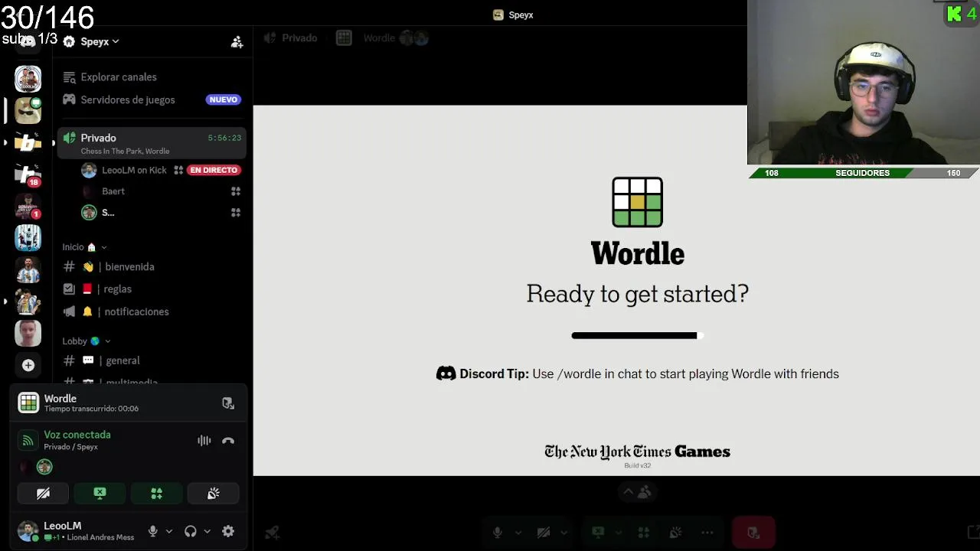Toggle noise suppression waveform icon
980x551 pixels.
point(204,441)
